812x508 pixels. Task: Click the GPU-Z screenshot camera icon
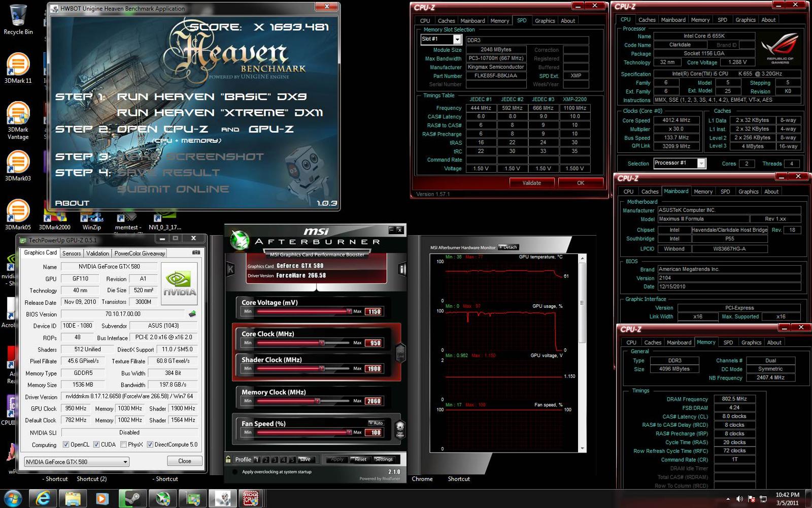[196, 252]
